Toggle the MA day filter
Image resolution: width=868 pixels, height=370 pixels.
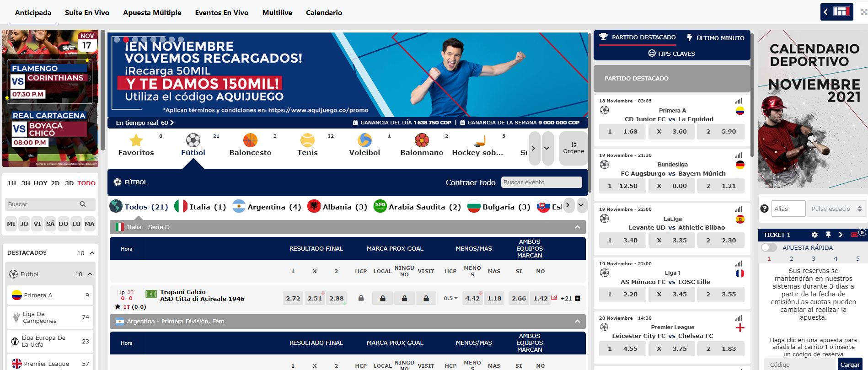tap(90, 224)
